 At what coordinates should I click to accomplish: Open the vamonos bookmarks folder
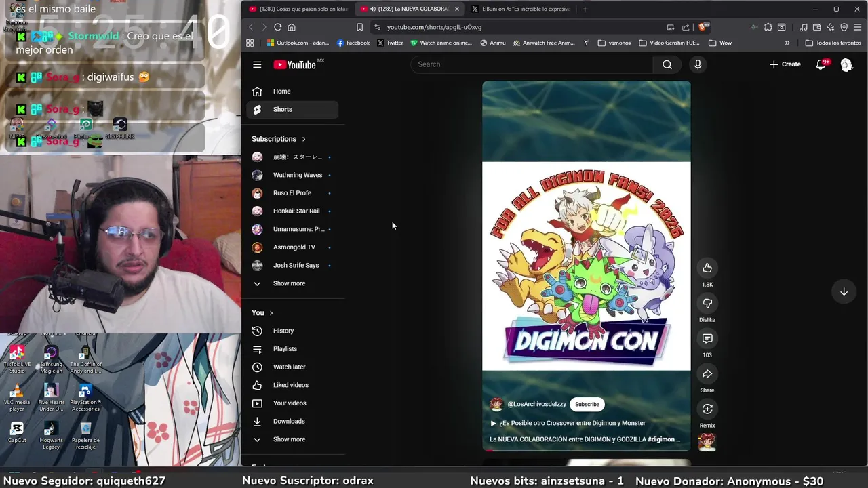pos(614,43)
